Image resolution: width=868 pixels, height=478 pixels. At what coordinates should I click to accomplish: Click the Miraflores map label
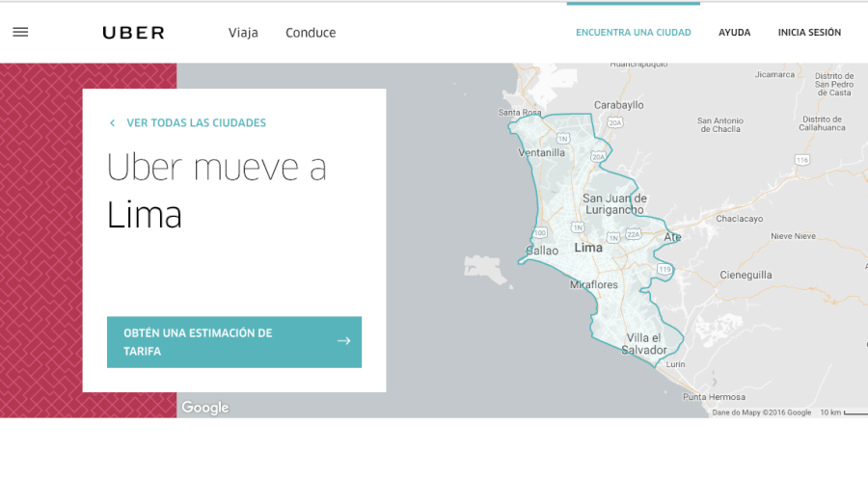click(x=593, y=284)
